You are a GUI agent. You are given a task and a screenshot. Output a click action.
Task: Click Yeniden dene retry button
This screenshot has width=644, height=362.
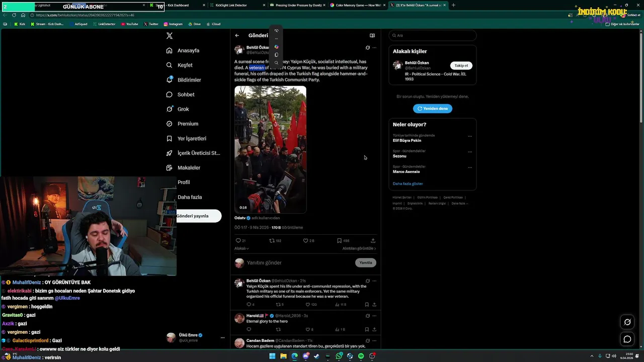(x=433, y=109)
